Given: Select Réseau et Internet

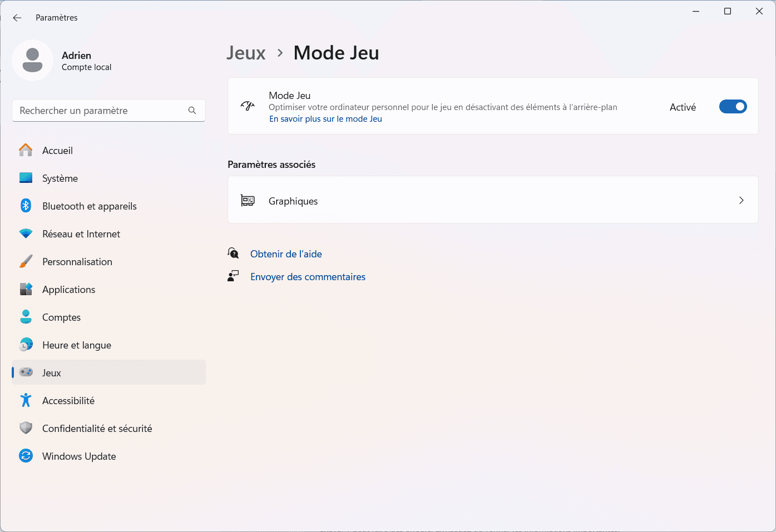Looking at the screenshot, I should click(108, 234).
